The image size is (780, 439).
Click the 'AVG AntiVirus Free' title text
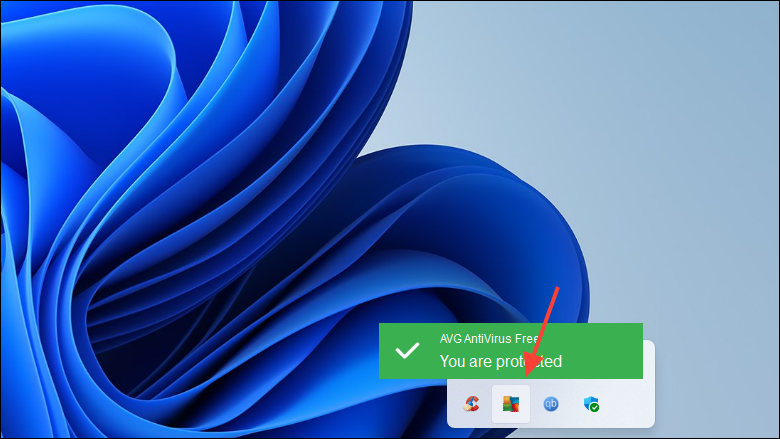(x=489, y=339)
